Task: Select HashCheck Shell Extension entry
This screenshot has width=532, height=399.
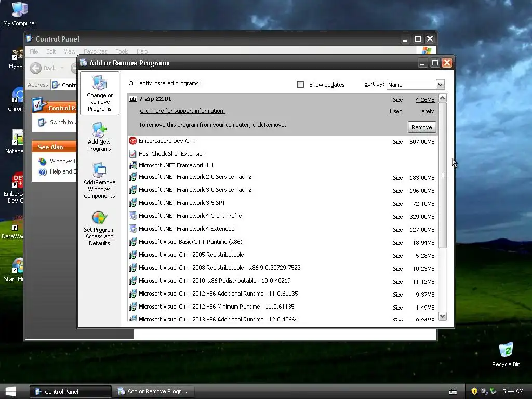Action: pos(283,154)
